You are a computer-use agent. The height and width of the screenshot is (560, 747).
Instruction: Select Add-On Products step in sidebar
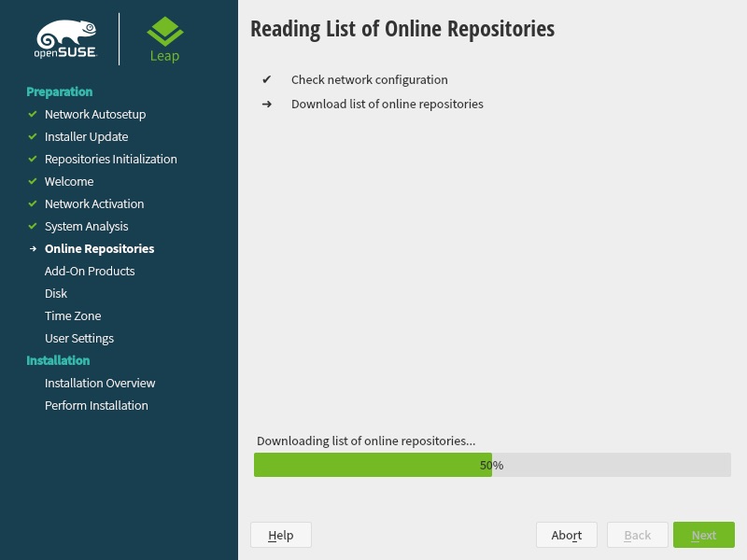click(90, 271)
